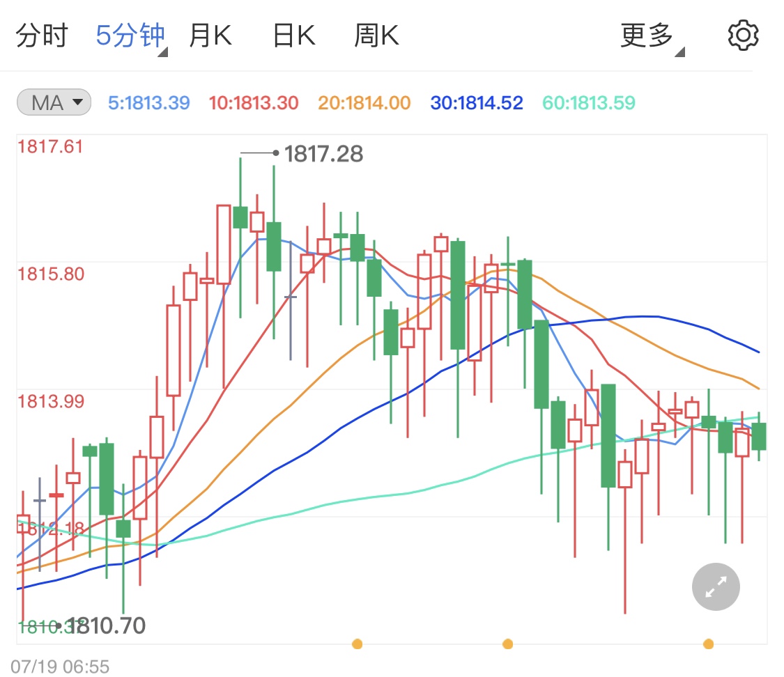The height and width of the screenshot is (677, 784).
Task: Click the last orange marker on time axis
Action: click(x=708, y=644)
